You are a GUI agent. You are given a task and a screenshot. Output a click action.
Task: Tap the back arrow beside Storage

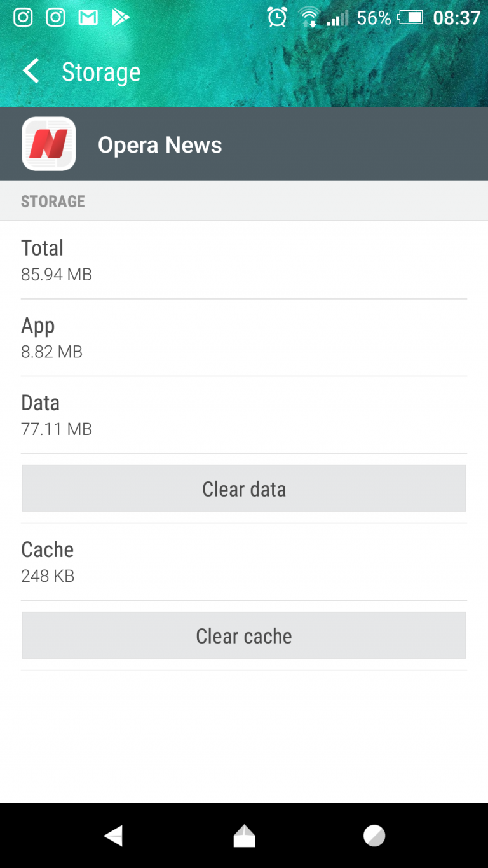point(30,71)
